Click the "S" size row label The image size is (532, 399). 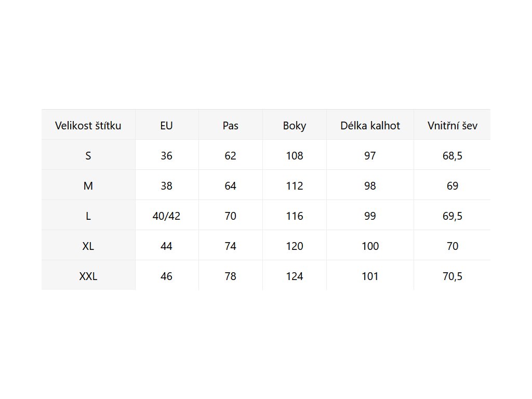point(88,156)
